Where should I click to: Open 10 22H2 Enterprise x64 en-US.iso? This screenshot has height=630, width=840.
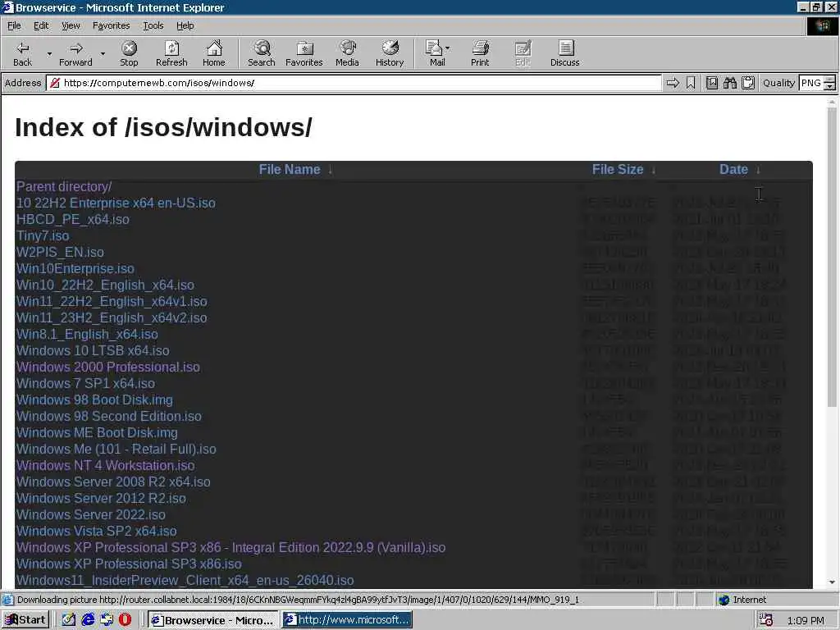[116, 203]
